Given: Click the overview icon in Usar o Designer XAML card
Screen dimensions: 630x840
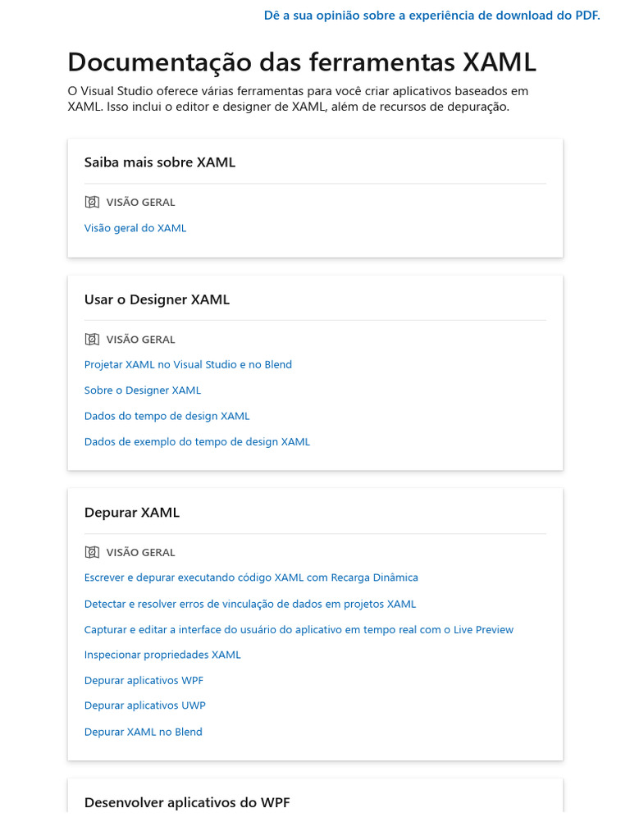Looking at the screenshot, I should click(x=92, y=339).
